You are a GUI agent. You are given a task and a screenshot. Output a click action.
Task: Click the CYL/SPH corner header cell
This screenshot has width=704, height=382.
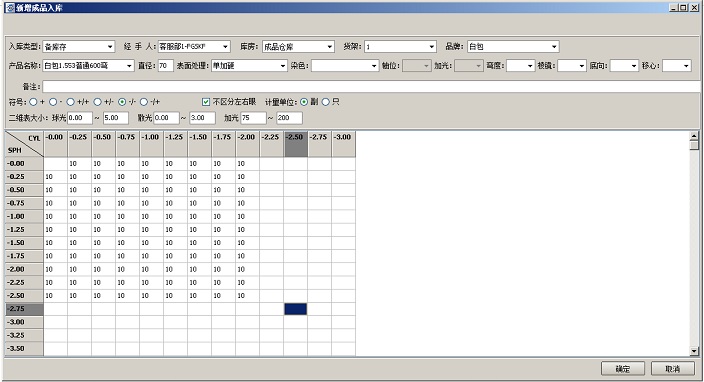(x=24, y=144)
